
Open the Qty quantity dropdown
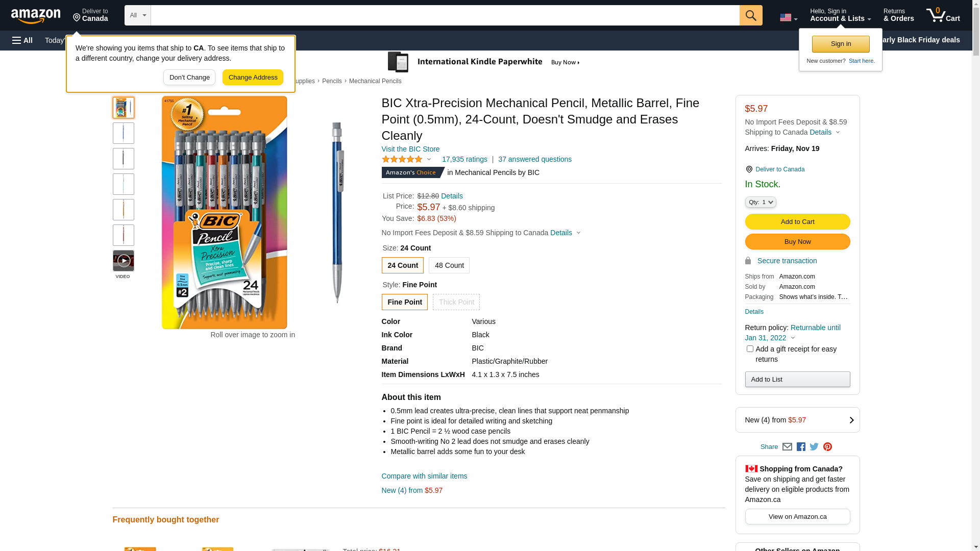761,202
